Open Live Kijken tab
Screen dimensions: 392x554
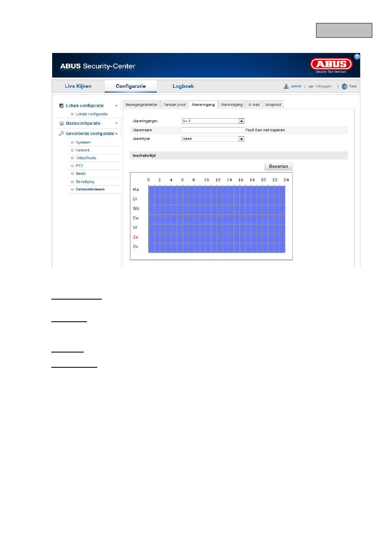click(78, 86)
